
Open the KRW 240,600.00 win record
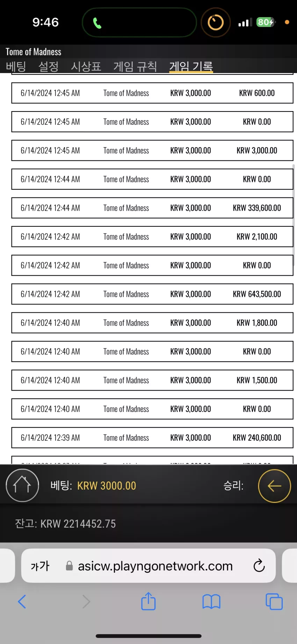point(152,437)
